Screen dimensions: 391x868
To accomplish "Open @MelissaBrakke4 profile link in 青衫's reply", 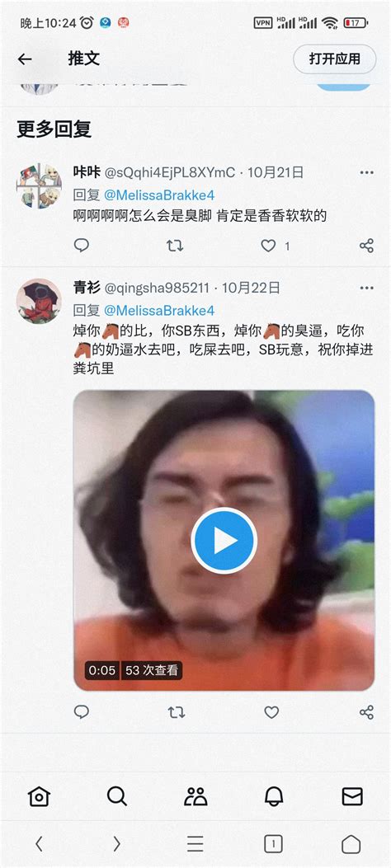I will [x=159, y=311].
